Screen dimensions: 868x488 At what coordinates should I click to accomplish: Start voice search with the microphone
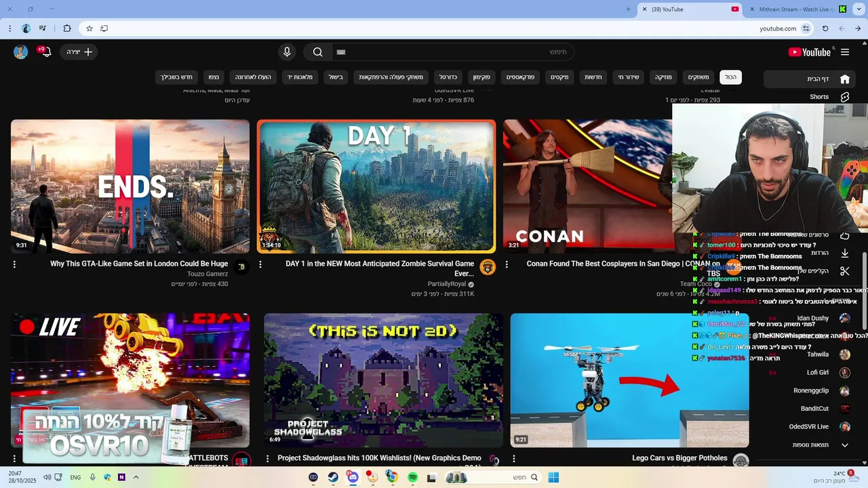[x=287, y=52]
